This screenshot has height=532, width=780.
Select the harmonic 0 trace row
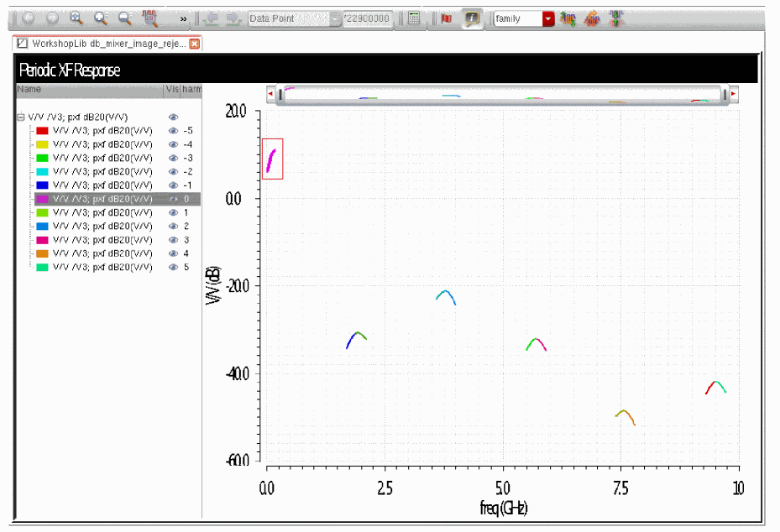pyautogui.click(x=102, y=199)
